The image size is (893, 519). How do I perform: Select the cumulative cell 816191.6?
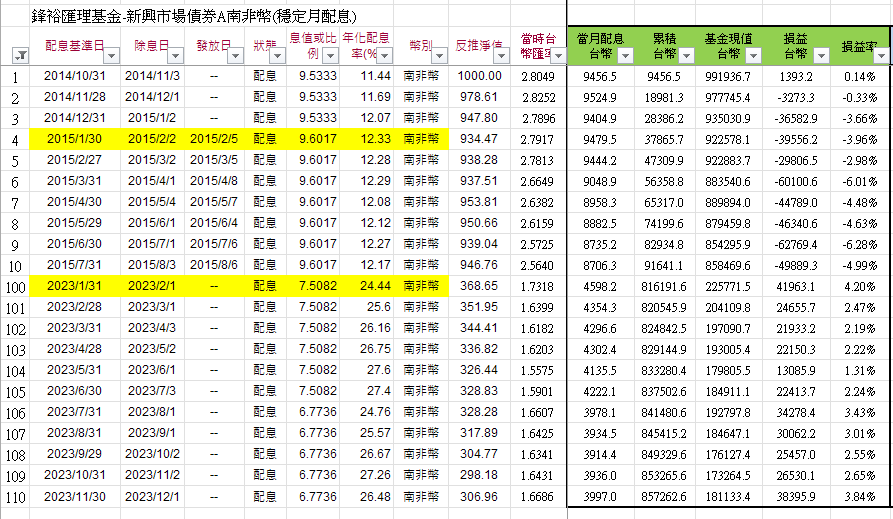[x=664, y=287]
